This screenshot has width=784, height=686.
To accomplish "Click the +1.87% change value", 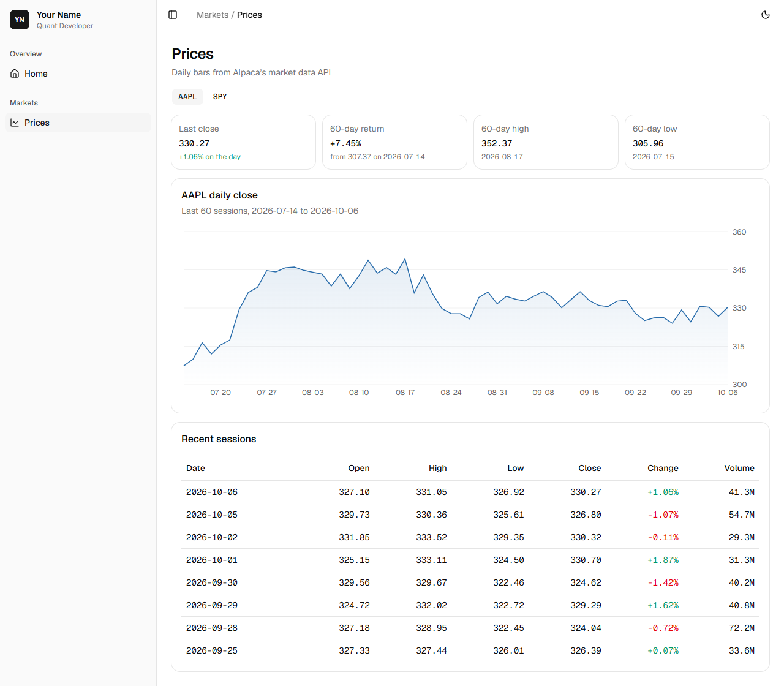I will point(663,560).
